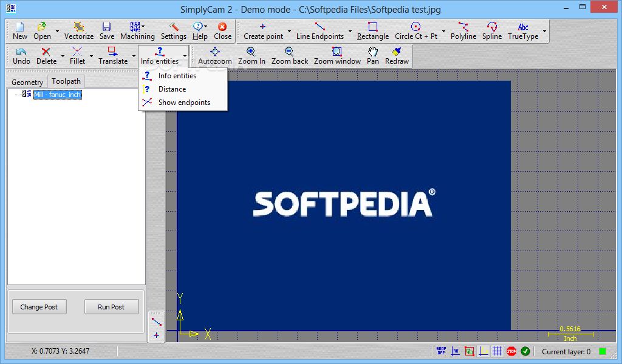Click the Info entities toolbar button
Image resolution: width=622 pixels, height=364 pixels.
click(160, 56)
